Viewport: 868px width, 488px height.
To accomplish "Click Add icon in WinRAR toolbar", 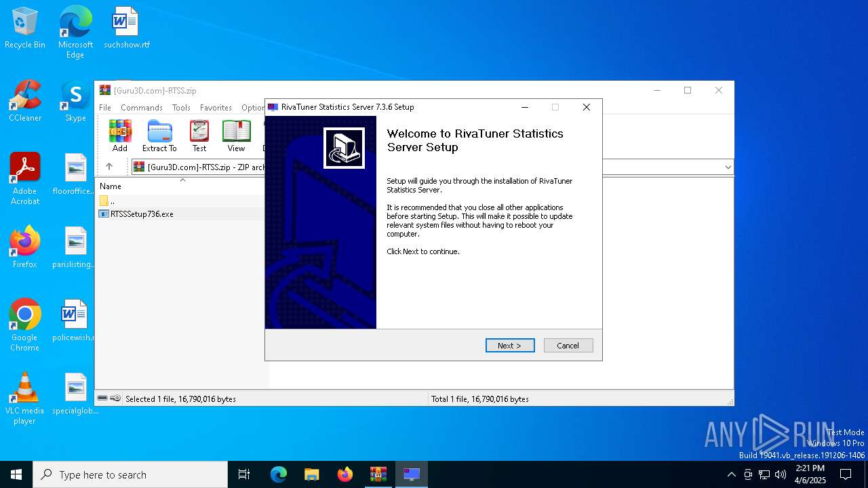I will [x=120, y=136].
